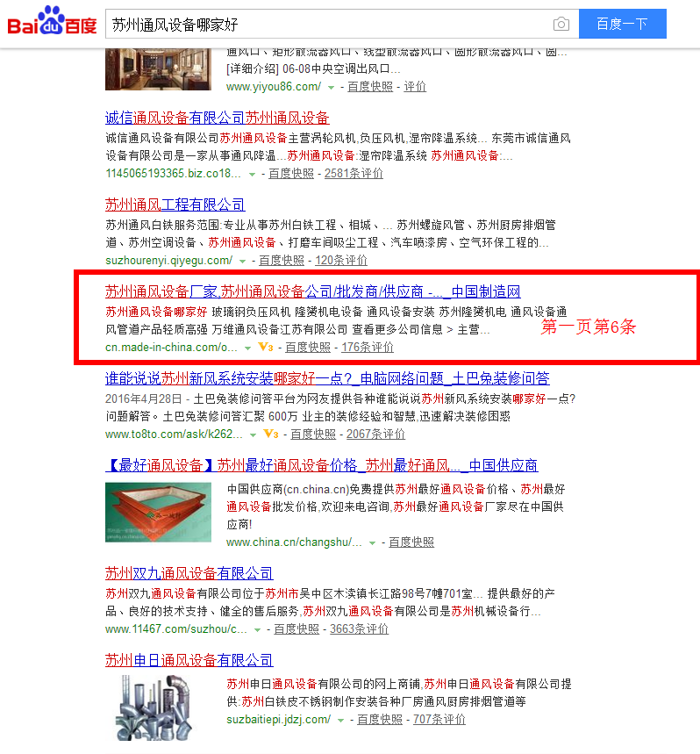Open 苏州申日通风设备有限公司 result title
Viewport: 700px width, 754px height.
pyautogui.click(x=189, y=661)
